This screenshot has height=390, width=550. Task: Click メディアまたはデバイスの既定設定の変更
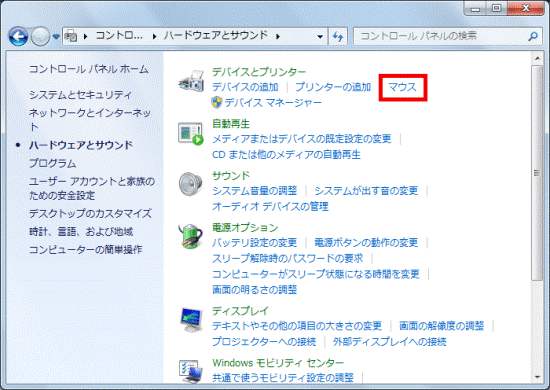click(302, 139)
